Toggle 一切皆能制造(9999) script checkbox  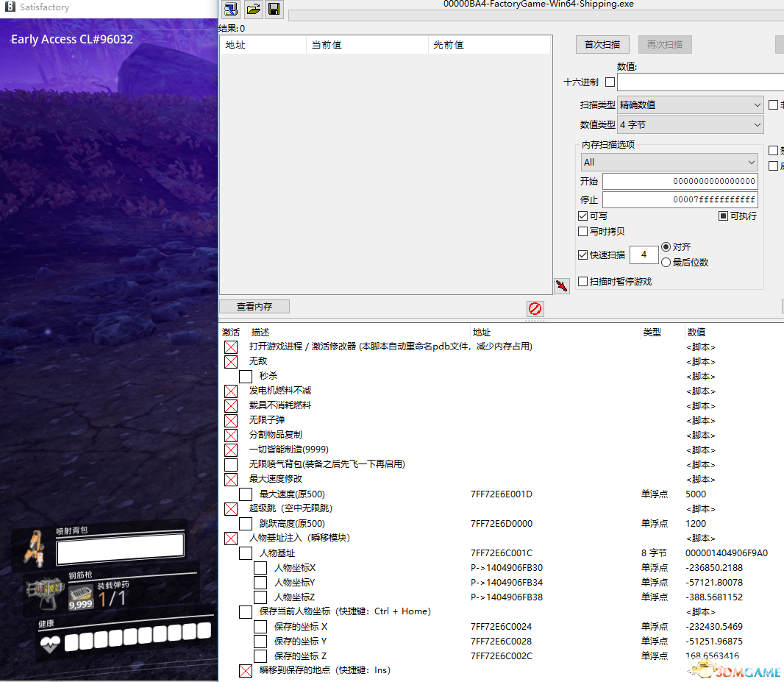pos(230,450)
